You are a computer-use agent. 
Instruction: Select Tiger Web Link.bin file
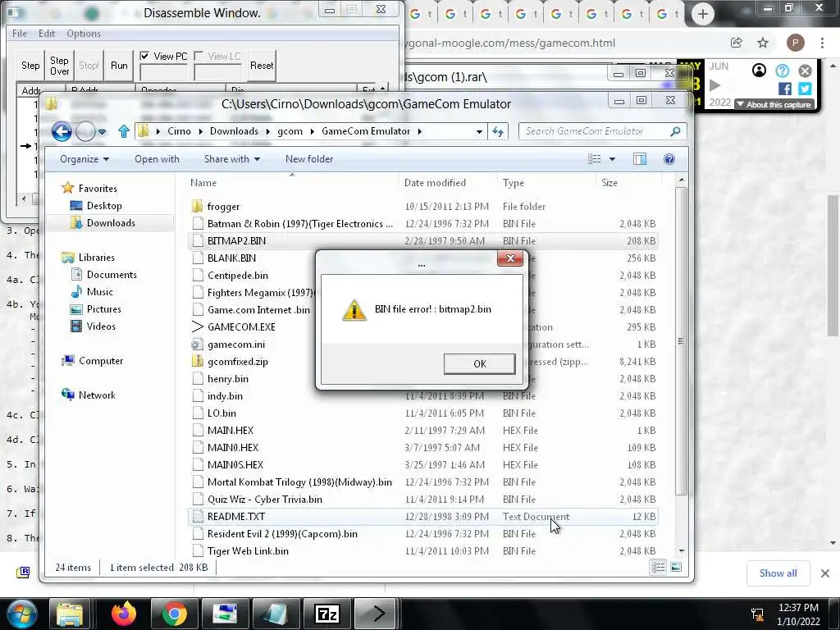423,550
